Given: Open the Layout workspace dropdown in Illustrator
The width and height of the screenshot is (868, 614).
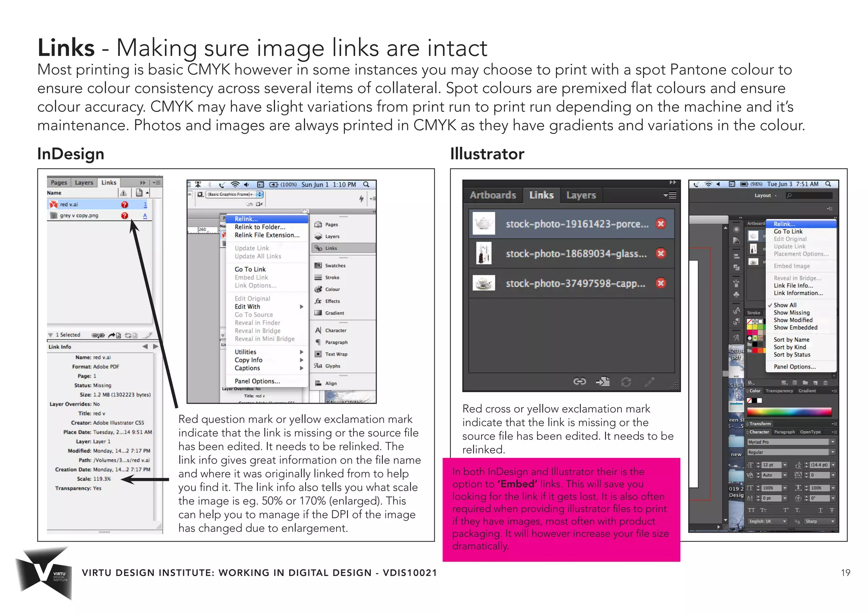Looking at the screenshot, I should click(766, 195).
